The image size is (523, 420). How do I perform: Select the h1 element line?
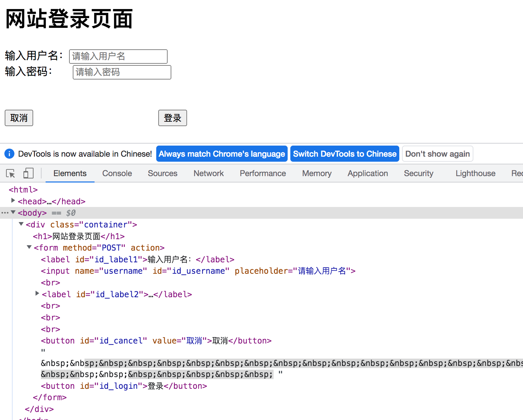[79, 236]
